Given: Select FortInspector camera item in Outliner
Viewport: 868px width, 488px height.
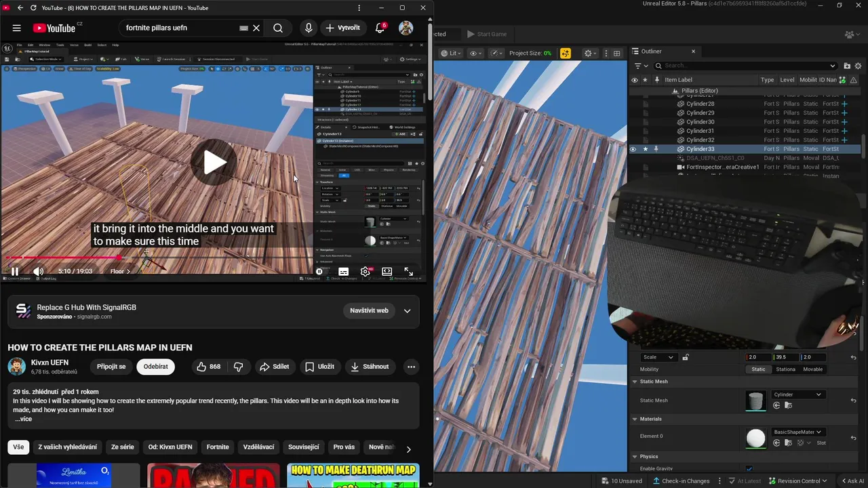Looking at the screenshot, I should [722, 167].
